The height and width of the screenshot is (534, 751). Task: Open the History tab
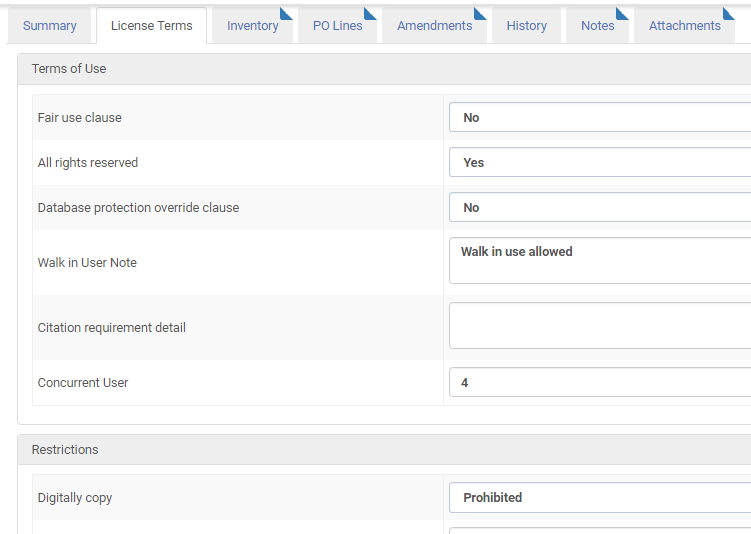point(526,26)
